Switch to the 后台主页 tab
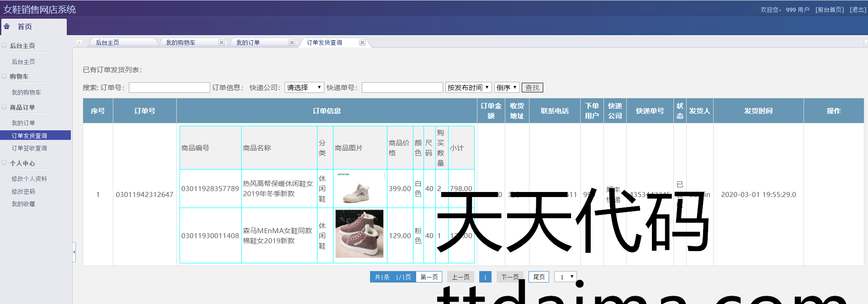Viewport: 868px width, 304px height. point(108,43)
